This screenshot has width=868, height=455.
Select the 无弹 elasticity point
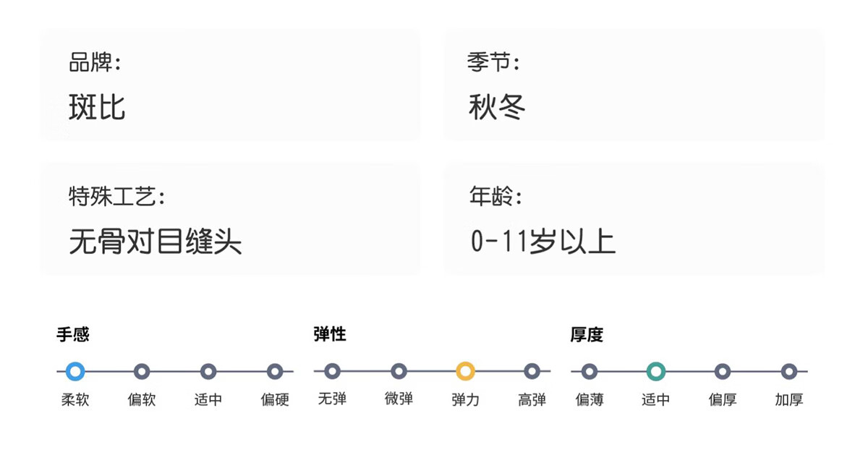[x=332, y=372]
